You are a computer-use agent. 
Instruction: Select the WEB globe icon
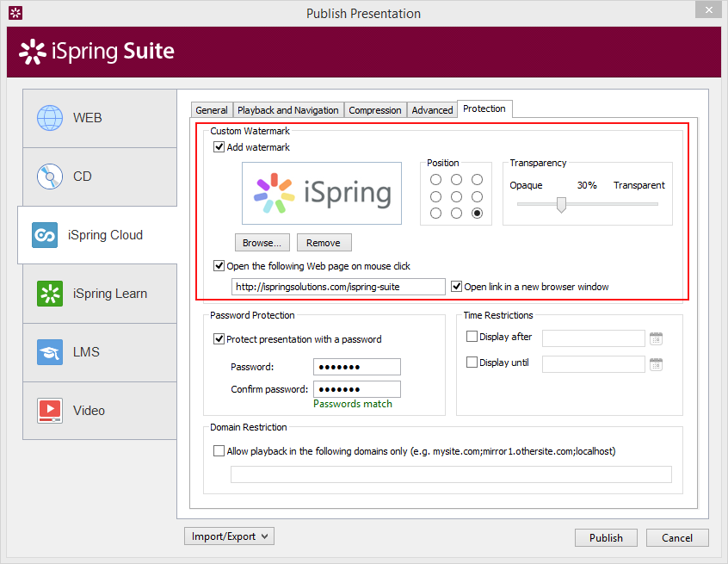click(50, 118)
